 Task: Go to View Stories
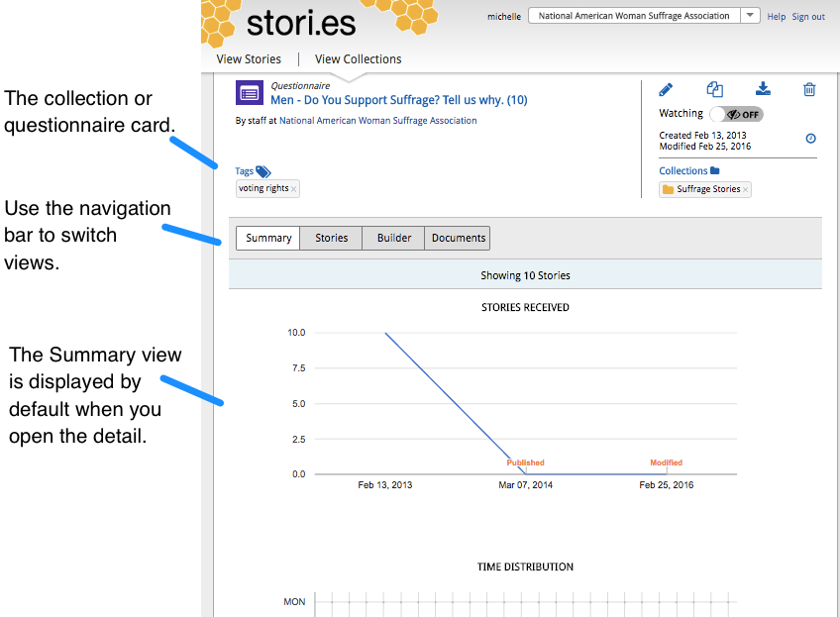249,58
